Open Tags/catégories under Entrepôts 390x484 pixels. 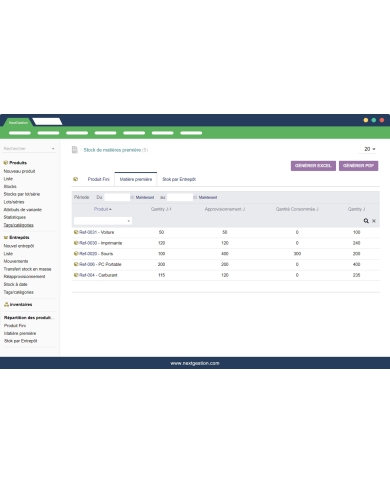click(x=19, y=292)
